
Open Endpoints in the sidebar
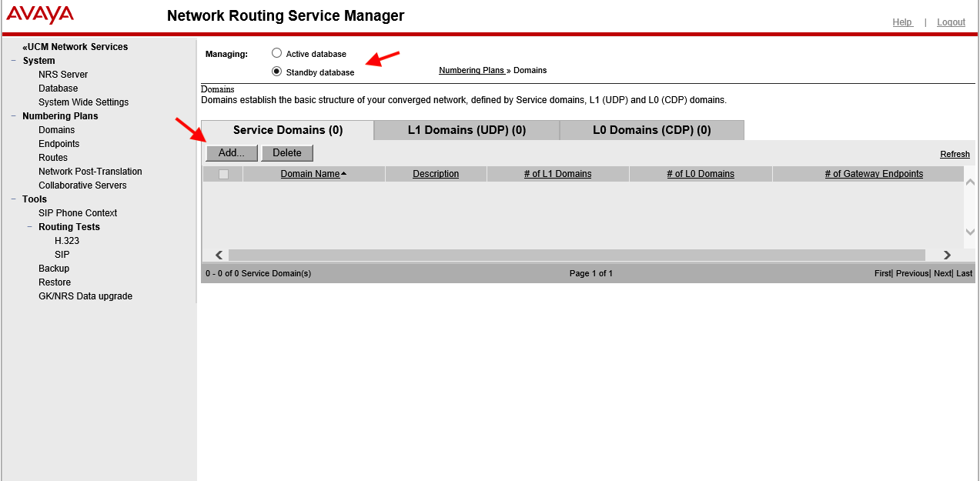click(59, 144)
